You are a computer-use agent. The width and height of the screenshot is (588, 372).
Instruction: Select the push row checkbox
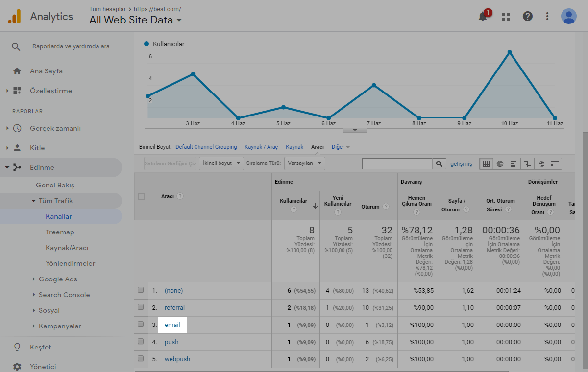tap(141, 342)
